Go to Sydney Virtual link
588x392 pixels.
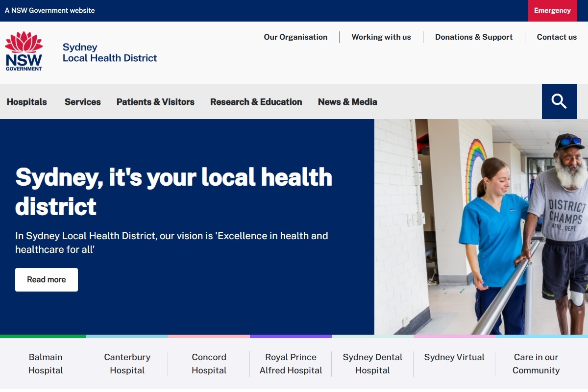(x=454, y=357)
